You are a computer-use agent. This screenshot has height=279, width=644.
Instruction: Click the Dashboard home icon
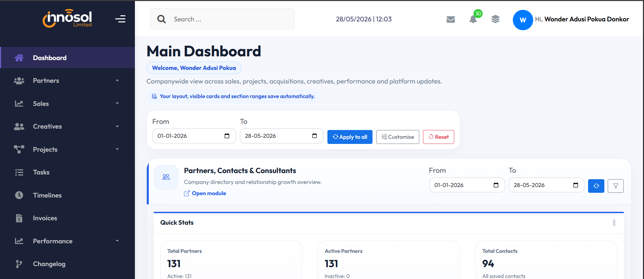click(19, 58)
